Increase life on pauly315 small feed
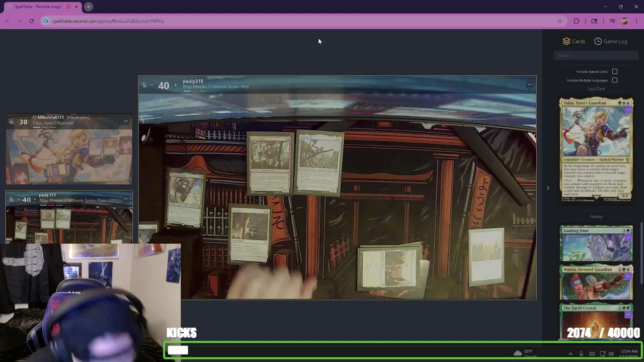Viewport: 644px width, 362px height. coord(35,200)
